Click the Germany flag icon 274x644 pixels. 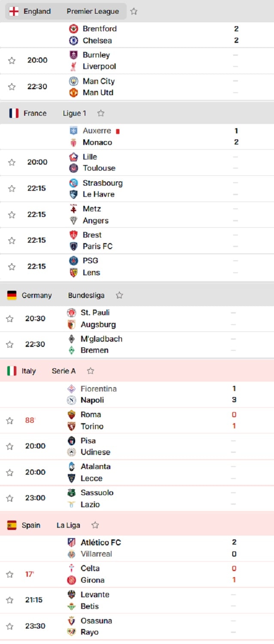click(x=12, y=295)
